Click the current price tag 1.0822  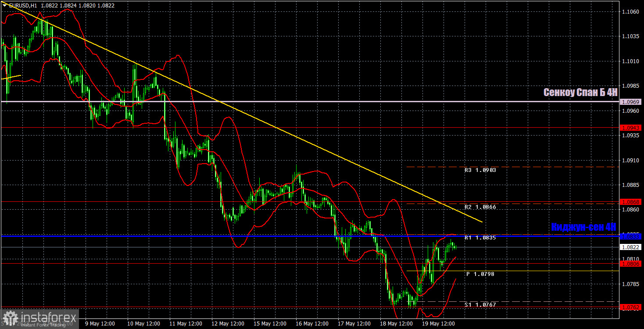click(x=631, y=247)
